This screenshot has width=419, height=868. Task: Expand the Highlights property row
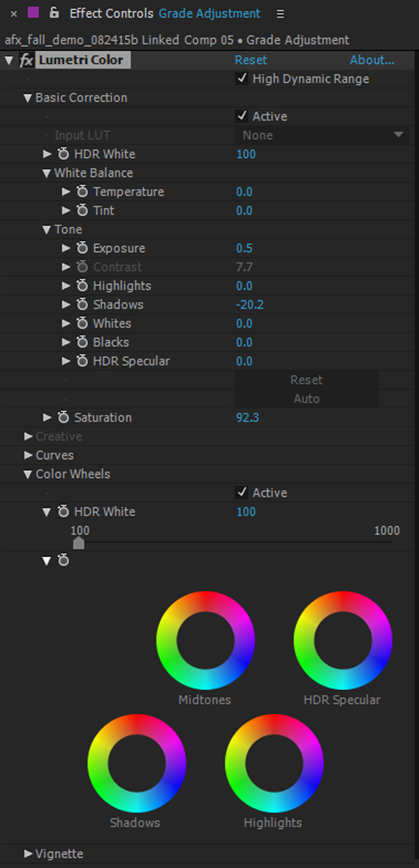(x=66, y=286)
